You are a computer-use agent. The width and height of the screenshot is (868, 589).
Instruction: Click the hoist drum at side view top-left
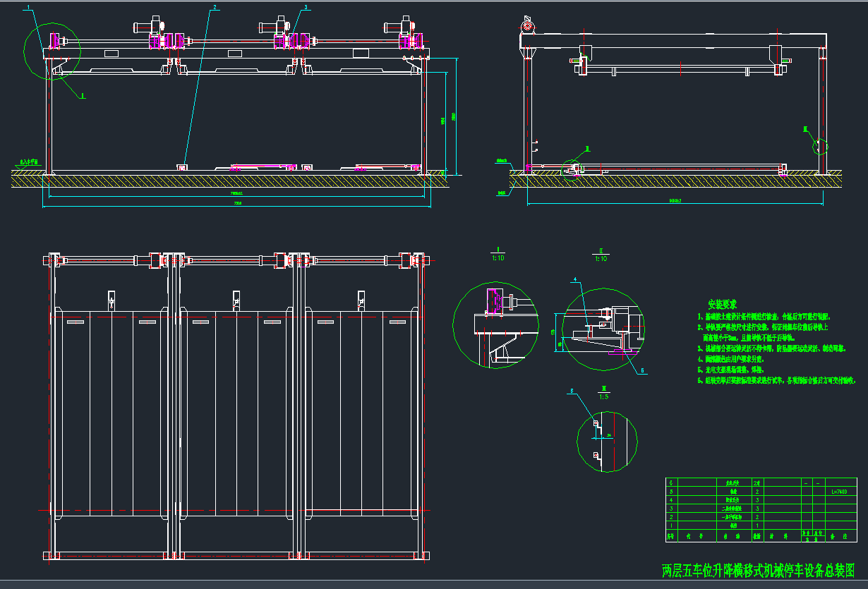click(527, 27)
